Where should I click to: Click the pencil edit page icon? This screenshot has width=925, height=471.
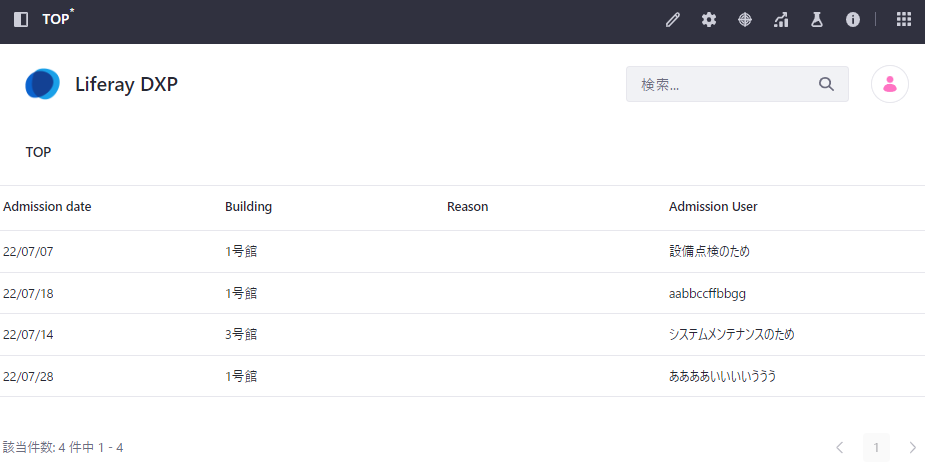point(673,20)
